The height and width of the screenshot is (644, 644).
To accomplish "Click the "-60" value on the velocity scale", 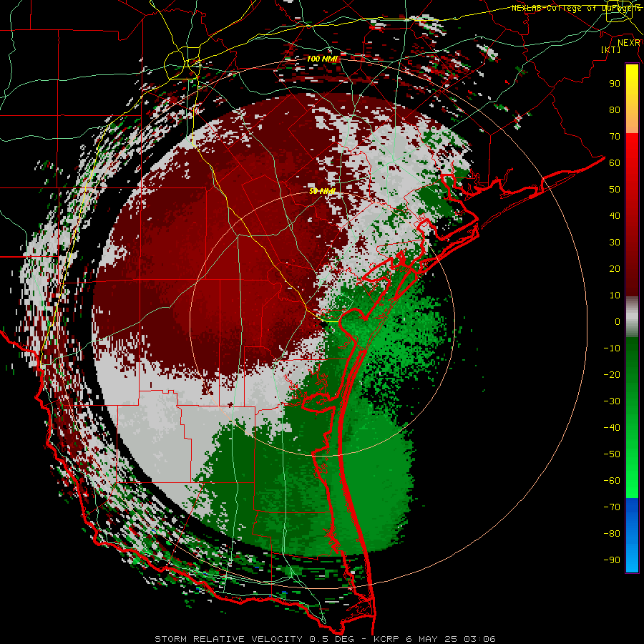I will pyautogui.click(x=612, y=481).
